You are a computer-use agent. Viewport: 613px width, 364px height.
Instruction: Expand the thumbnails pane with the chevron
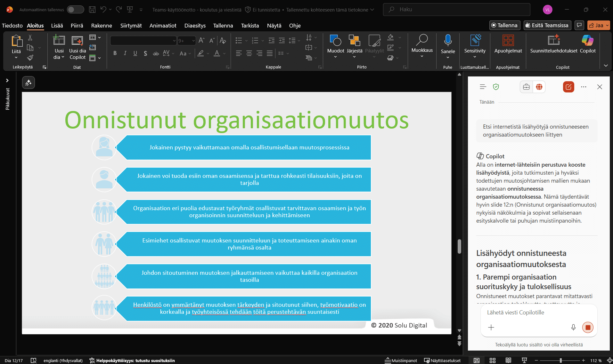click(x=7, y=81)
